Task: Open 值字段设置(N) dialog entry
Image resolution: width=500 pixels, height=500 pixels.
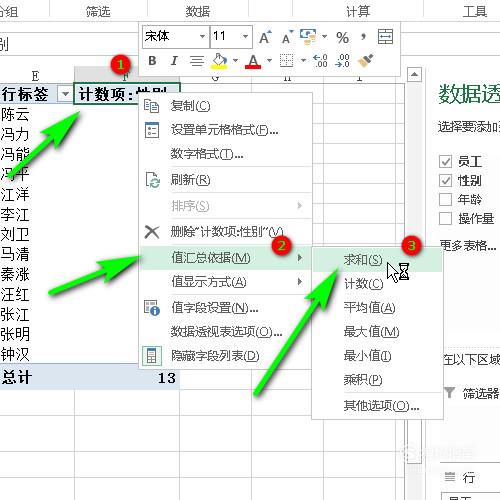Action: click(225, 308)
